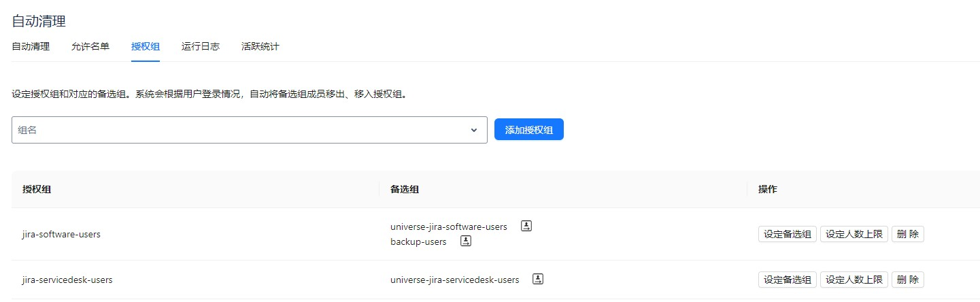Focus the 组名 group name input
The image size is (980, 302).
pyautogui.click(x=238, y=130)
